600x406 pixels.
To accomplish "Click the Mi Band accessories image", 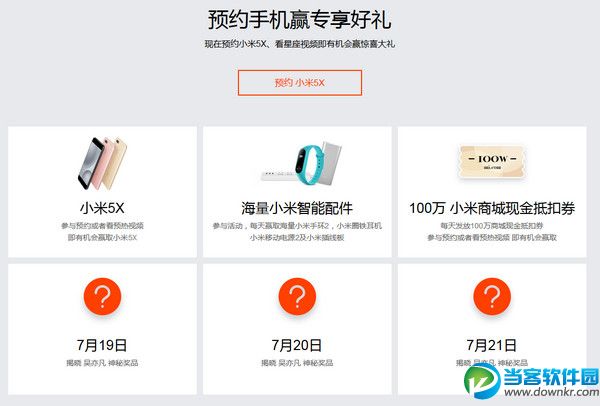I will 302,163.
